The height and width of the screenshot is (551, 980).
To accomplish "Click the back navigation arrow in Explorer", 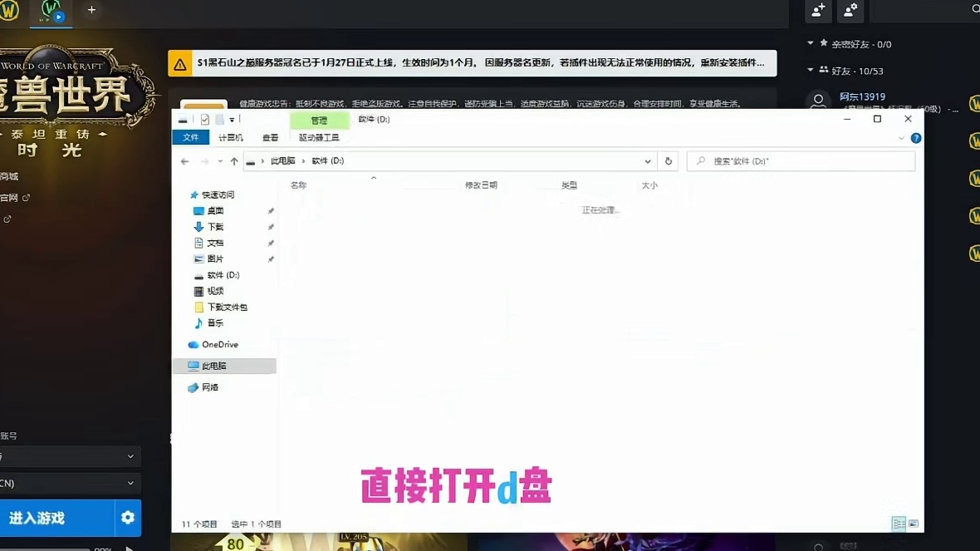I will click(184, 160).
